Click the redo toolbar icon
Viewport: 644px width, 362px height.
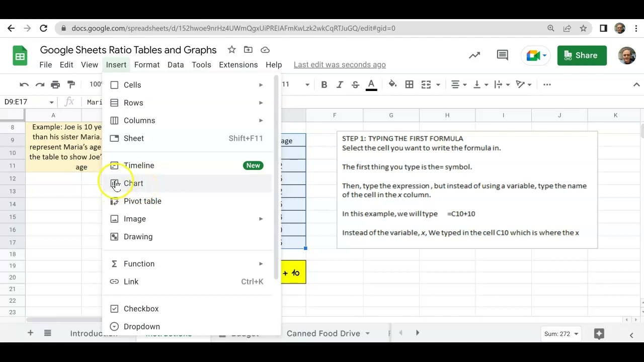tap(40, 84)
